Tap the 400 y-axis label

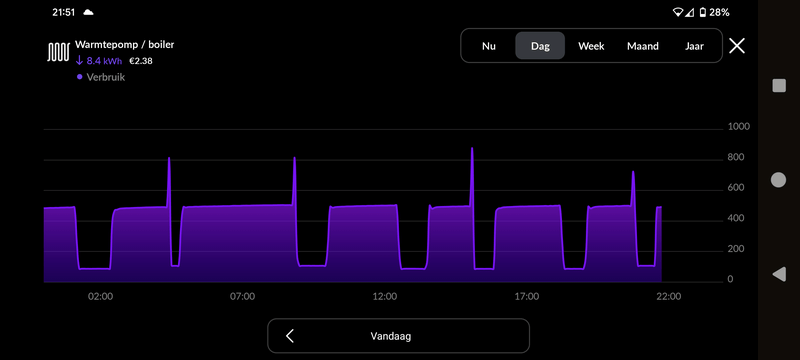736,218
